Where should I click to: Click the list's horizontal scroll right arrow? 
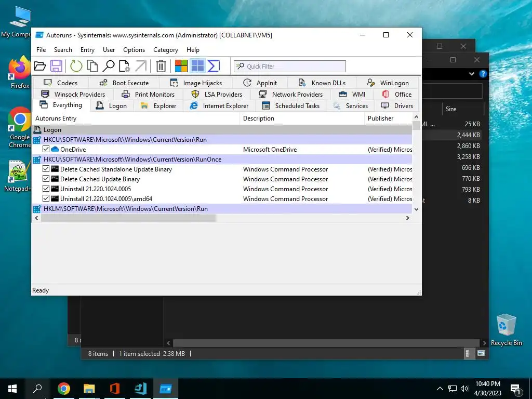pos(408,218)
